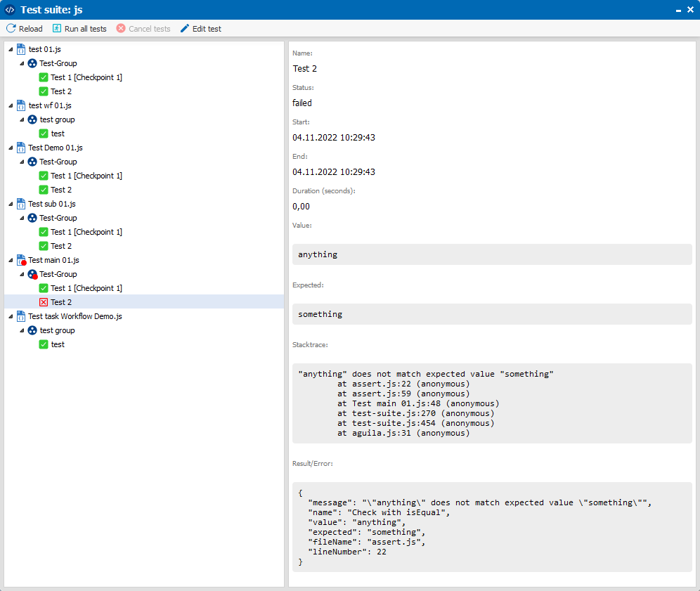Click the Edit test pencil icon
This screenshot has width=700, height=591.
tap(185, 29)
